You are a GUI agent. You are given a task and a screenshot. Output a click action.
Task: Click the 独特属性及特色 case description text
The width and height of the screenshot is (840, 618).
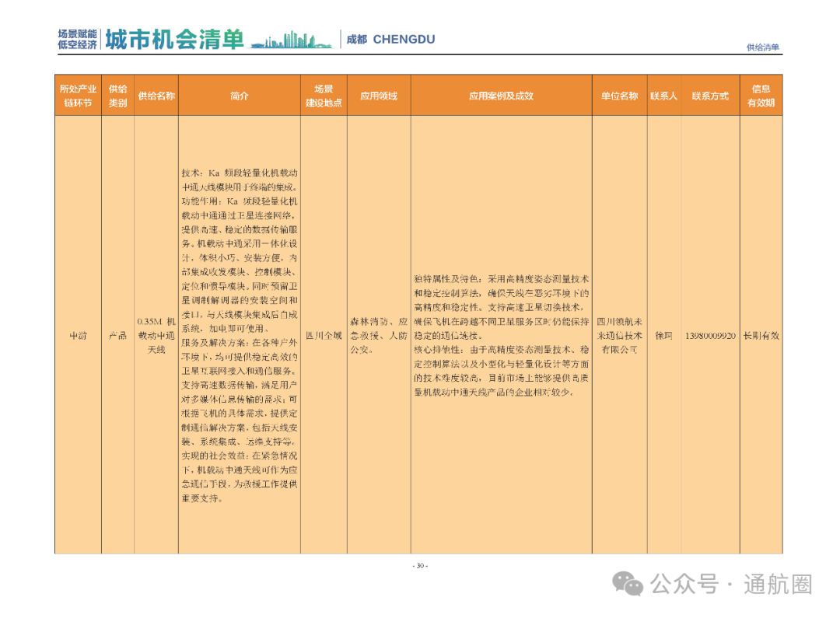coord(502,336)
